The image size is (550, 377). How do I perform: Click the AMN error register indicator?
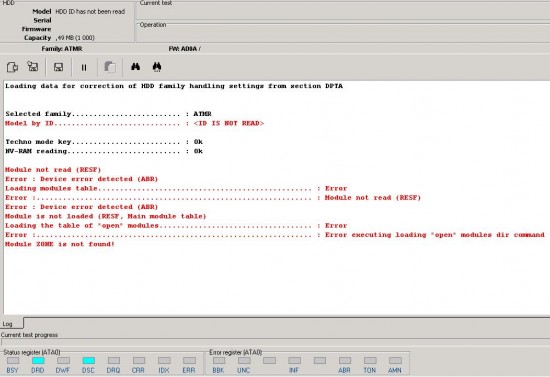pos(395,361)
